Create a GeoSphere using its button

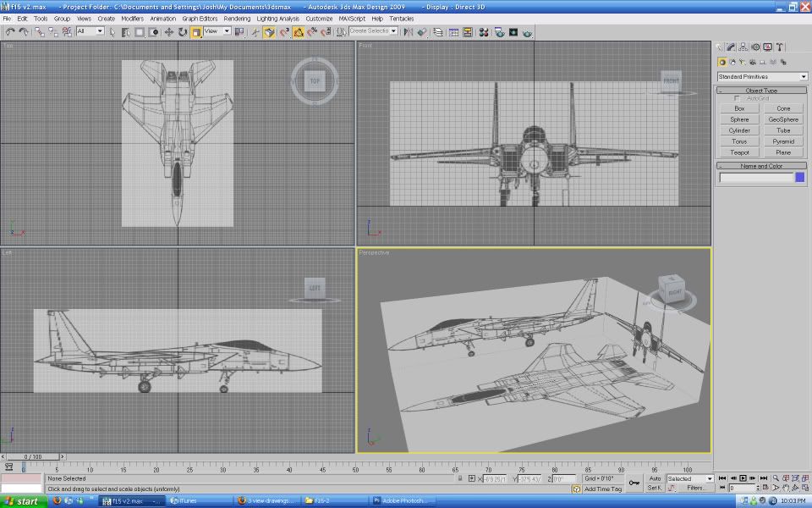(x=783, y=119)
